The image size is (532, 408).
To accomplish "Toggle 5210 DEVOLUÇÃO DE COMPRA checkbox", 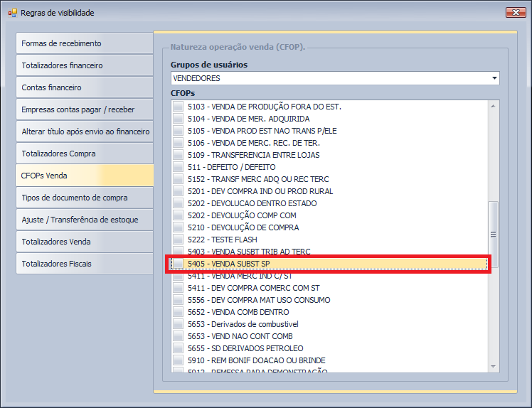I will pos(178,227).
